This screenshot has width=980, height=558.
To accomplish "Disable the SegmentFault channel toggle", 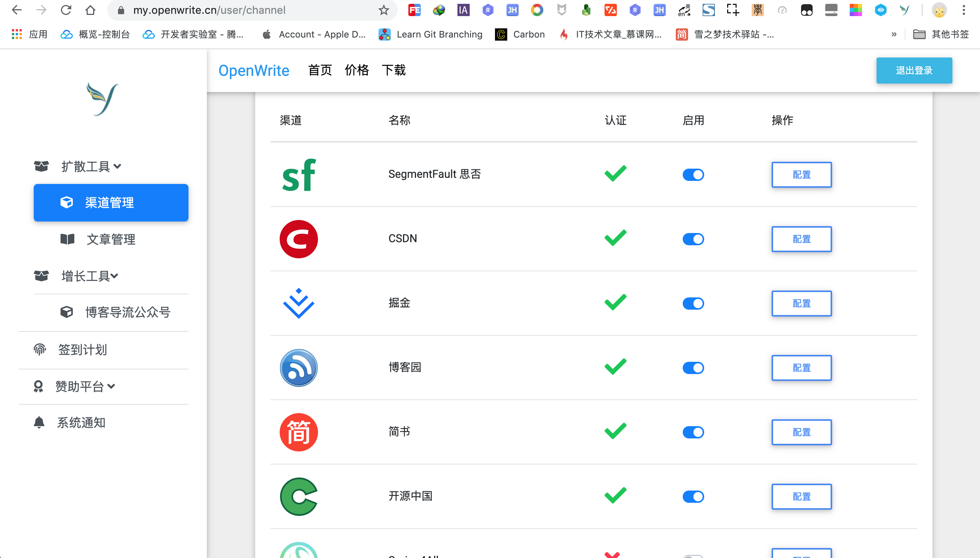I will pos(693,175).
